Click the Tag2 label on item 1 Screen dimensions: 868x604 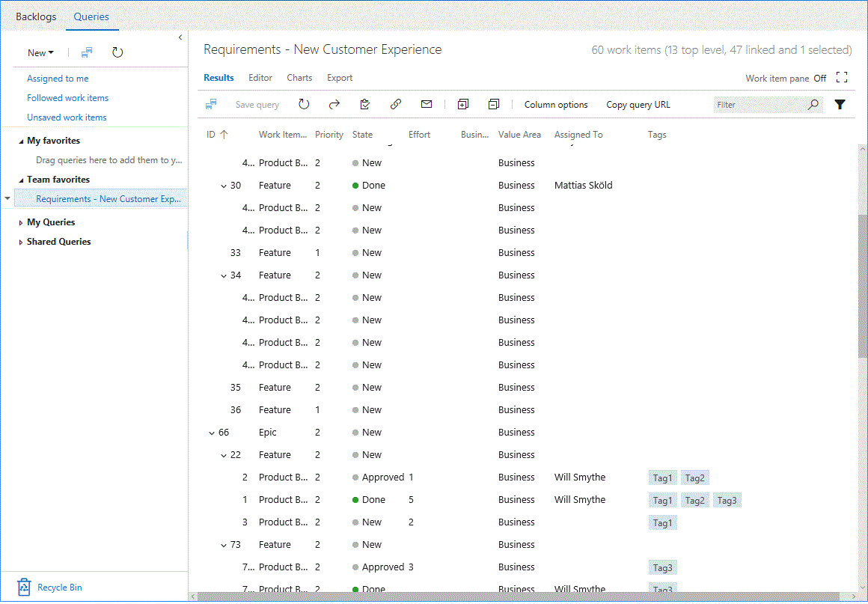pyautogui.click(x=694, y=501)
